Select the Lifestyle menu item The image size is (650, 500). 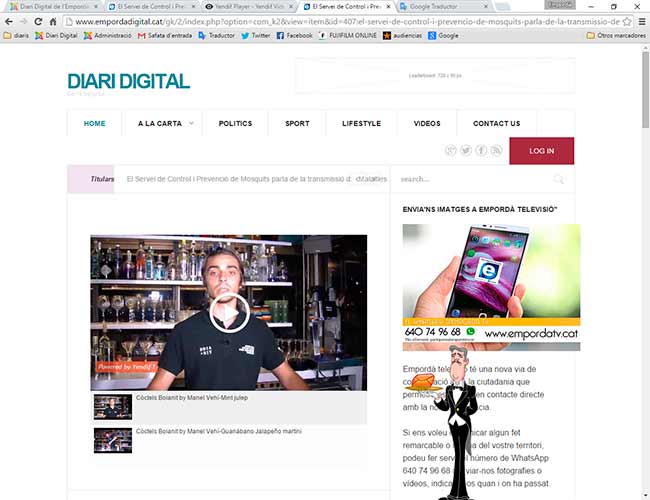361,124
